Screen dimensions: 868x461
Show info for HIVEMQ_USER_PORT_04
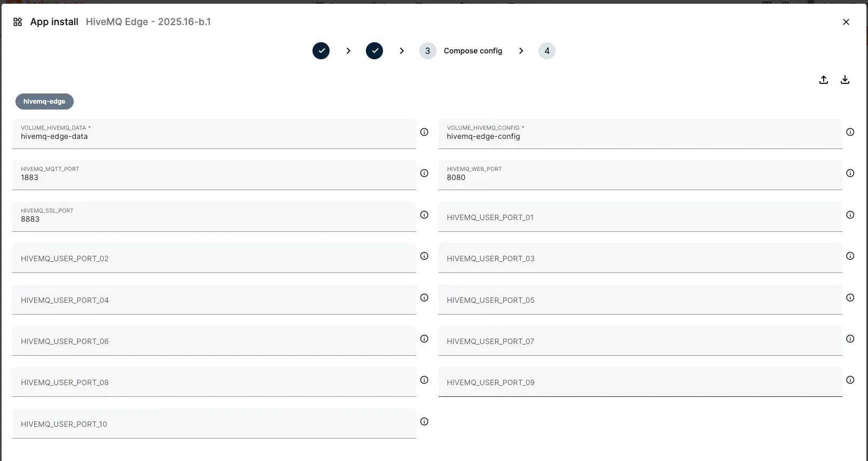click(x=424, y=298)
